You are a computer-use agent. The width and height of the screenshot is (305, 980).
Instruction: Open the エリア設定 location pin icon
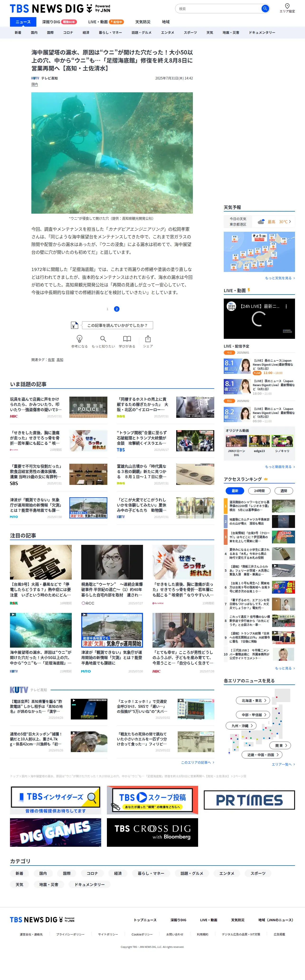coord(287,6)
